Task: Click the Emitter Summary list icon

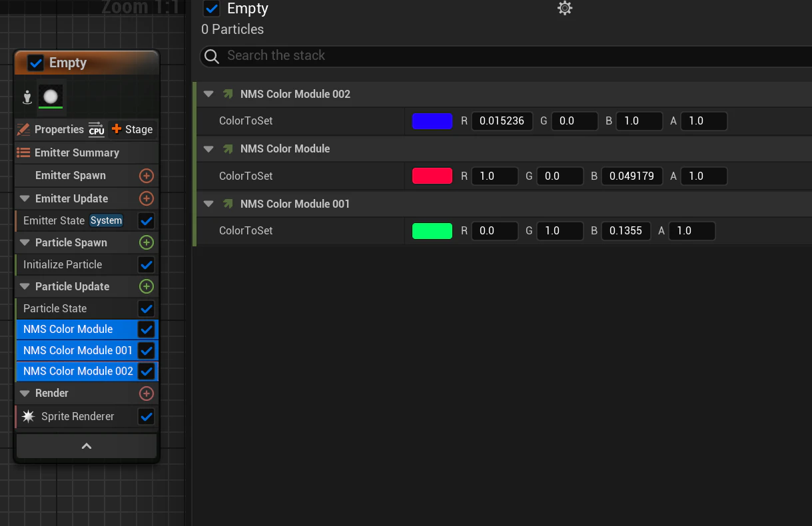Action: (23, 152)
